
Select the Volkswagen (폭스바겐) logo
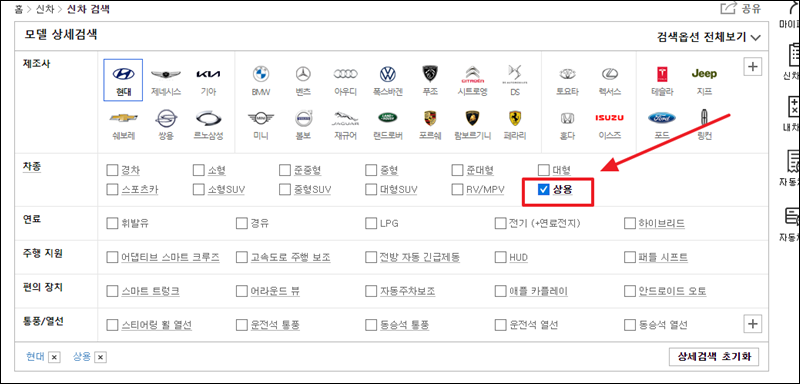click(x=388, y=74)
